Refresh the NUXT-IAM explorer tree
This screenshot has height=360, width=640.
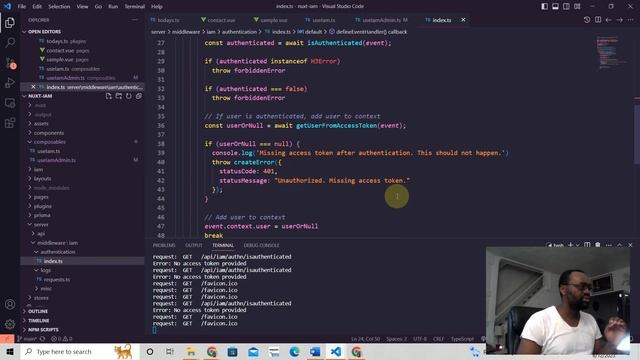click(129, 96)
